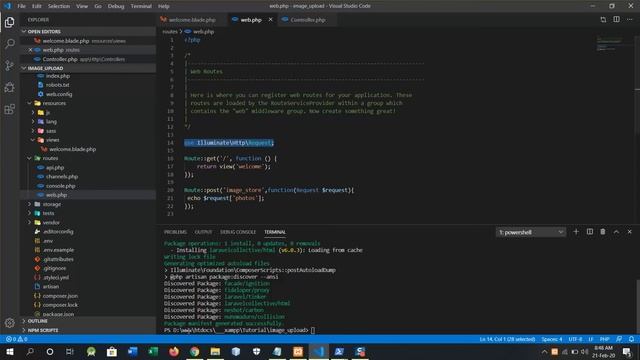The image size is (640, 360).
Task: Open the Debug menu
Action: [116, 6]
